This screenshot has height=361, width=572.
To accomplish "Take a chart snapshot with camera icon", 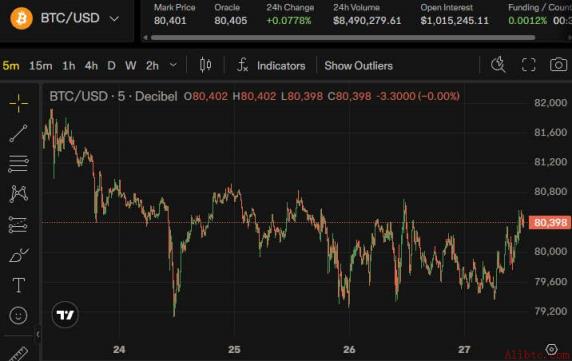I will point(559,65).
